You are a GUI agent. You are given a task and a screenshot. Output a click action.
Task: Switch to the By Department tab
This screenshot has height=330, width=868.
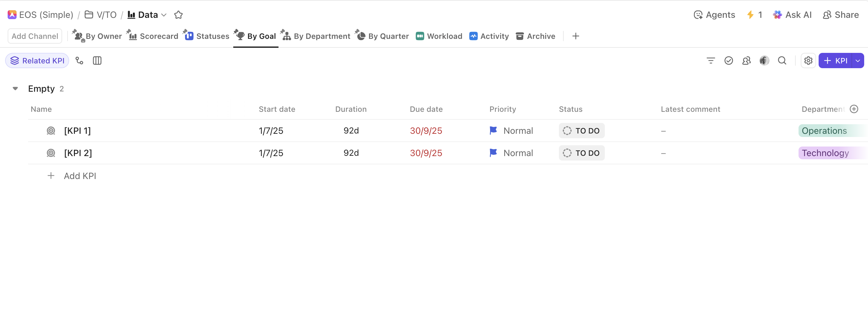click(315, 36)
